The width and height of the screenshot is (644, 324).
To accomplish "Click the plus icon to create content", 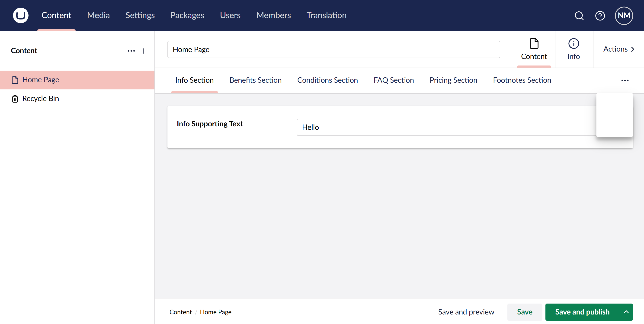I will tap(144, 51).
